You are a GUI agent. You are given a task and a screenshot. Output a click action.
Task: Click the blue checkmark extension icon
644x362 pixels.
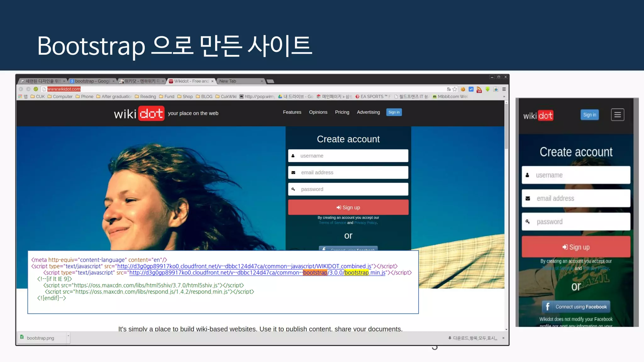point(471,89)
